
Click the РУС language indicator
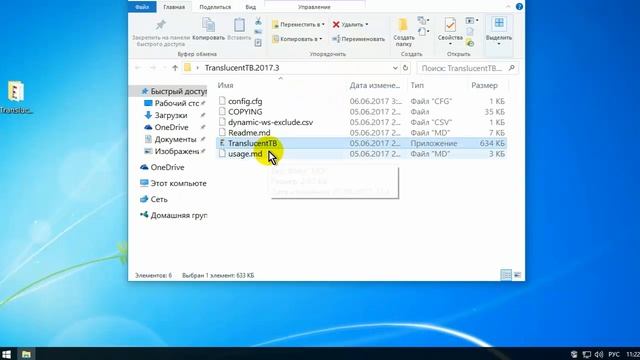pos(614,354)
